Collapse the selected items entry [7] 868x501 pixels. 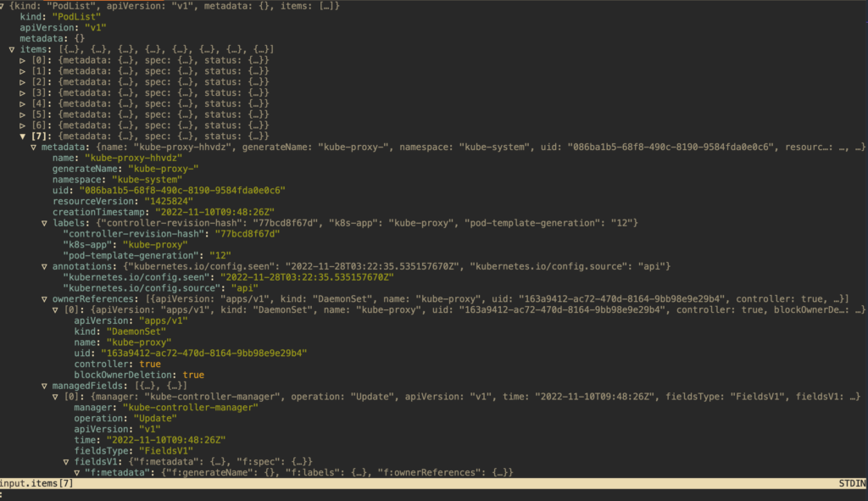(23, 136)
